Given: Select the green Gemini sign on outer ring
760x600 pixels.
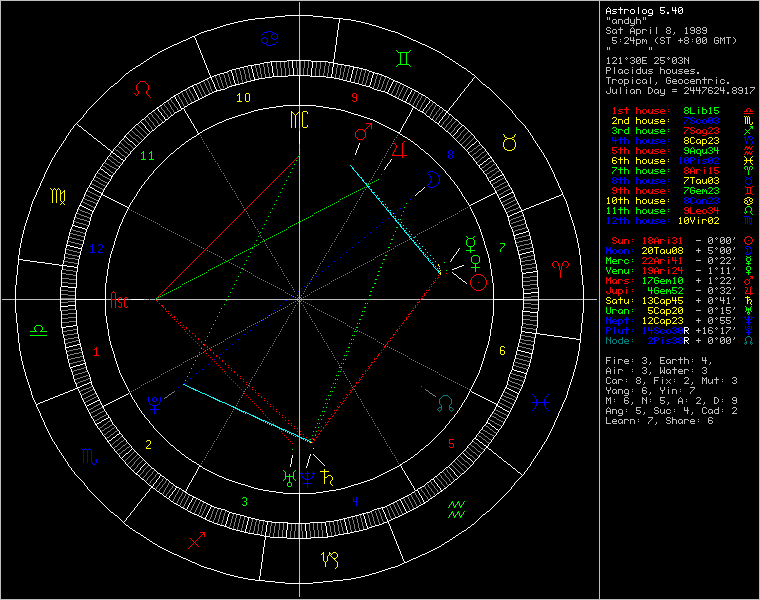Looking at the screenshot, I should (x=401, y=59).
